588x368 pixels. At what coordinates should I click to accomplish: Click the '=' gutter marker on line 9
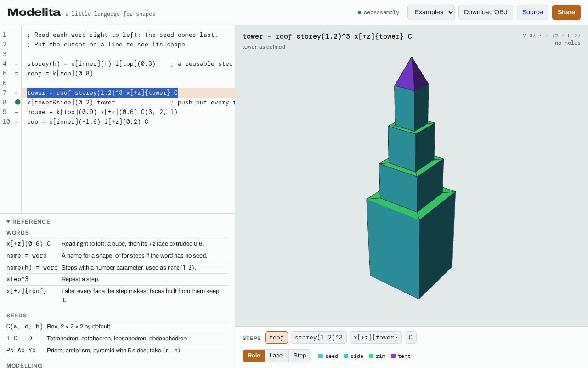[17, 112]
